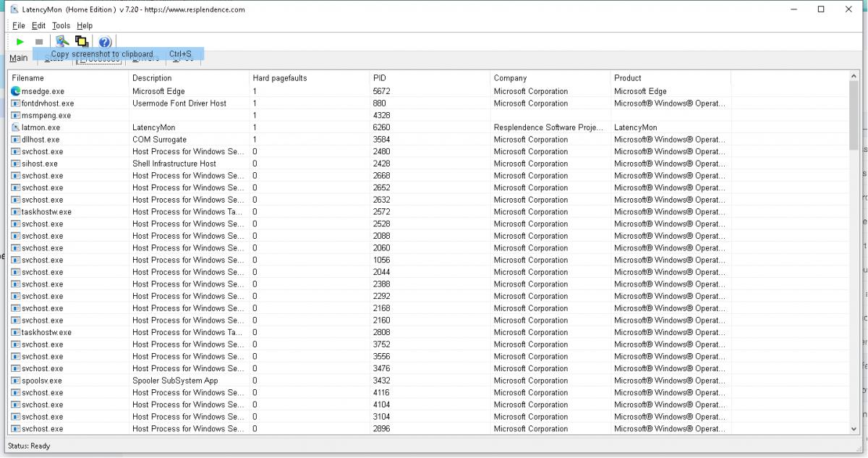Click the PID value 4116
This screenshot has height=458, width=868.
381,393
